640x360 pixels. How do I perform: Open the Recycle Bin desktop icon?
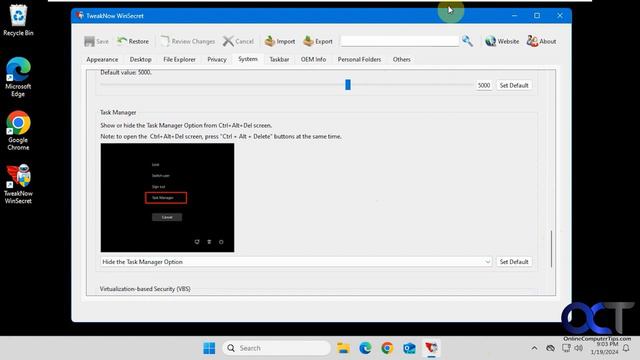pos(18,20)
